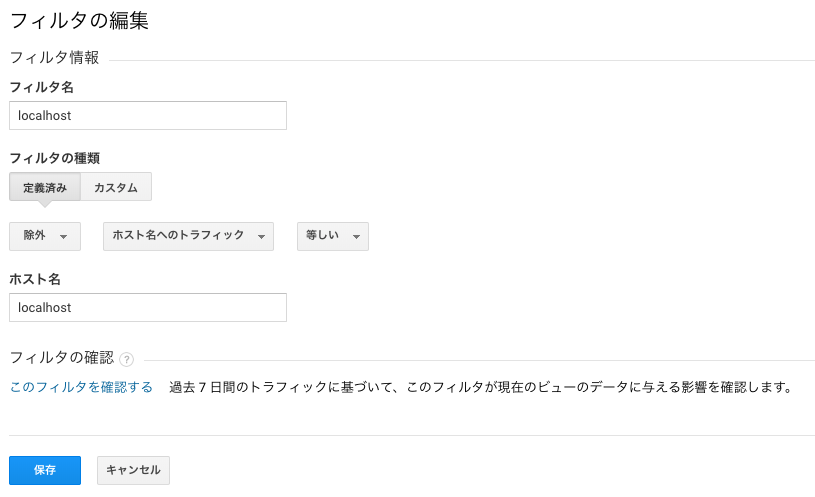
Task: Click the ホスト名 field label
Action: point(35,279)
